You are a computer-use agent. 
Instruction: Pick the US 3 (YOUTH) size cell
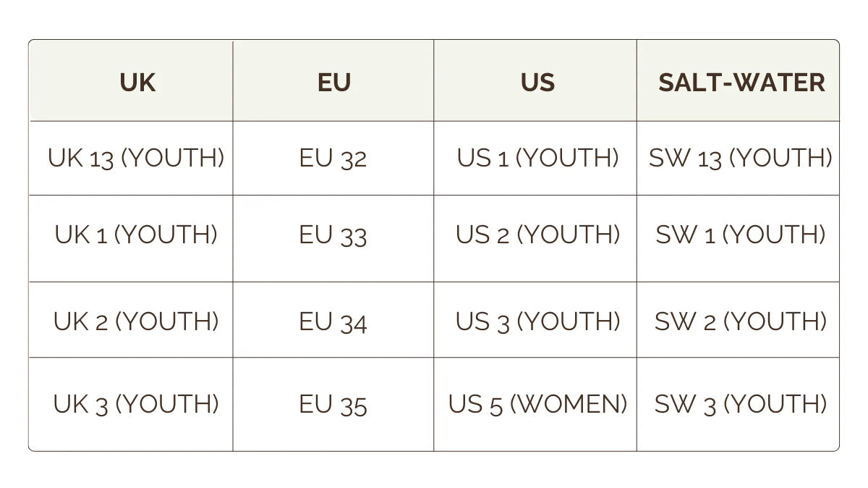pos(537,321)
